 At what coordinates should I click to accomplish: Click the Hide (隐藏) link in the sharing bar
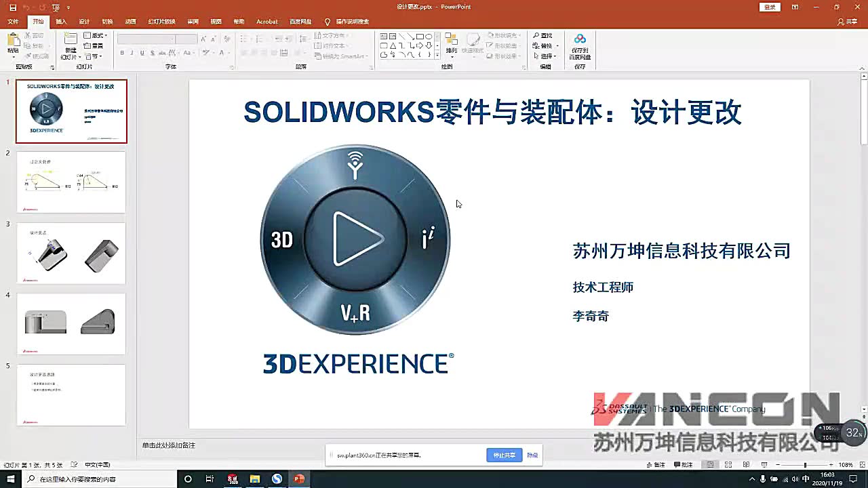[532, 455]
